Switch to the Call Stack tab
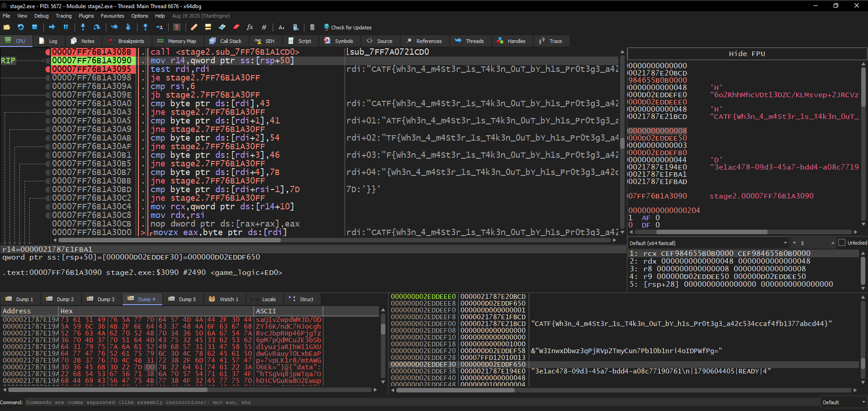 click(x=226, y=41)
